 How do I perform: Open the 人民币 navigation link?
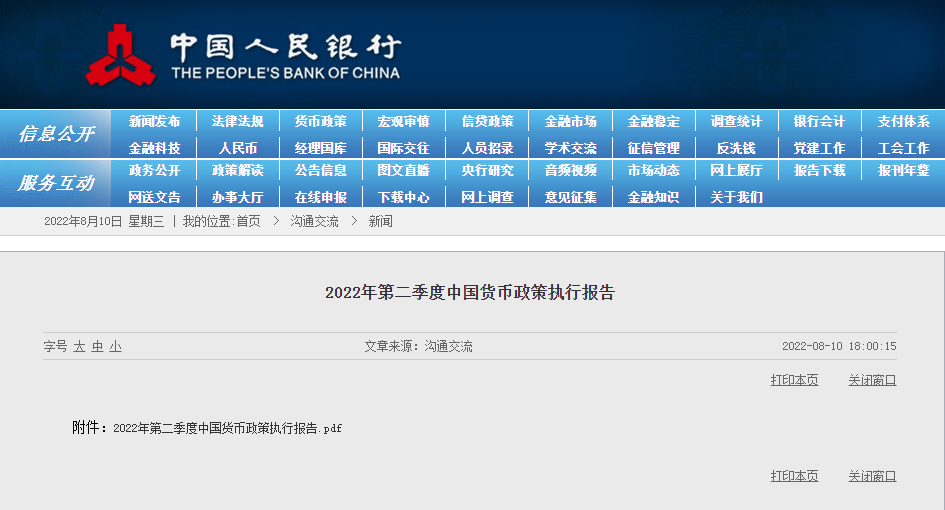(237, 148)
